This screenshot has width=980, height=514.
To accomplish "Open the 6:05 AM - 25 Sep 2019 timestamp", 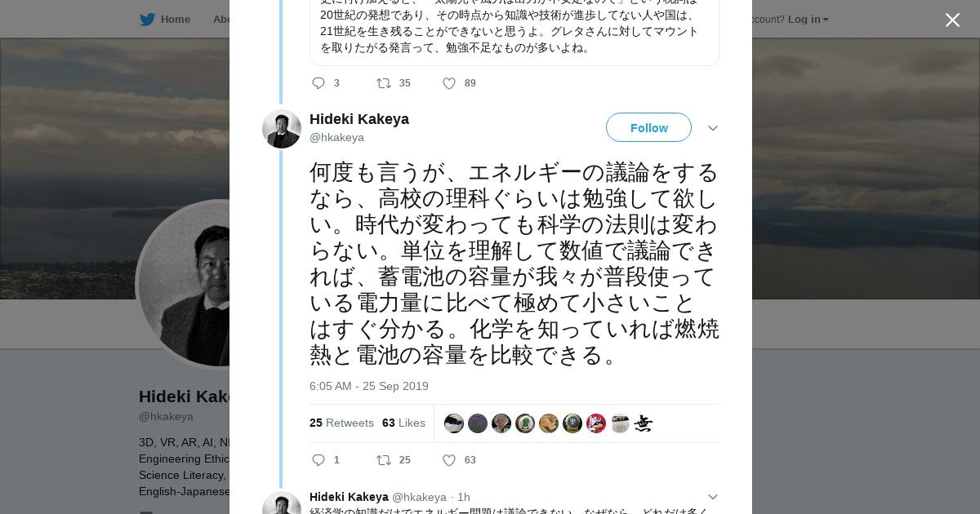I will pos(368,386).
